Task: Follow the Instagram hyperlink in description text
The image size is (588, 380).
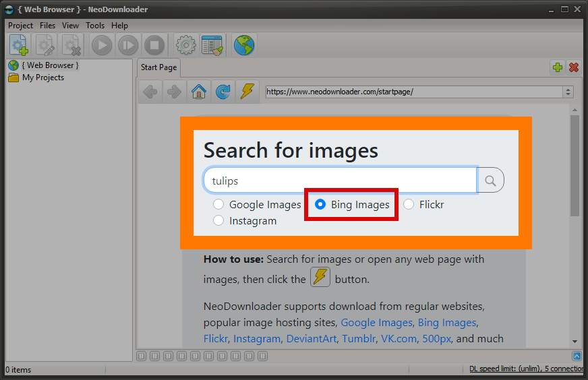Action: [257, 338]
